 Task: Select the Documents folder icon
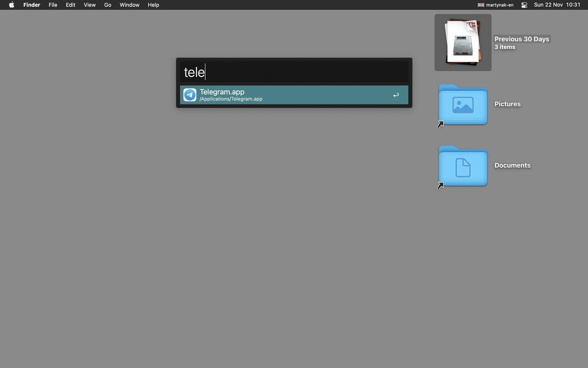(463, 167)
